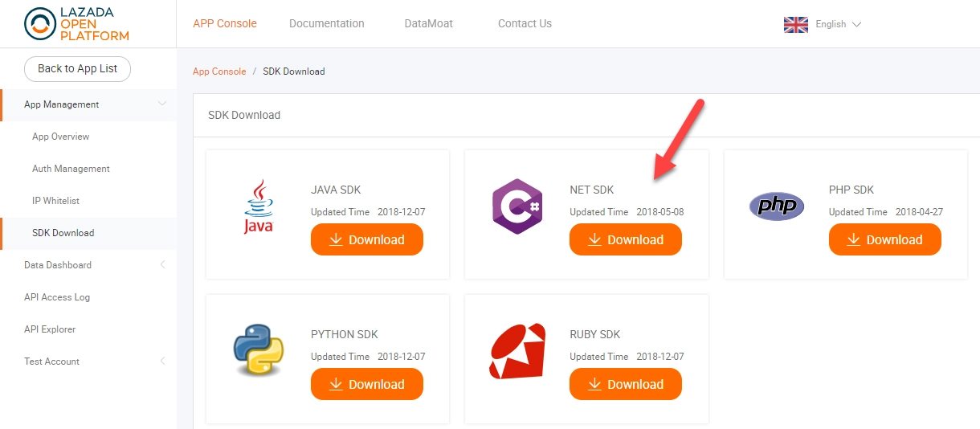Click the App Console breadcrumb link

click(x=219, y=71)
